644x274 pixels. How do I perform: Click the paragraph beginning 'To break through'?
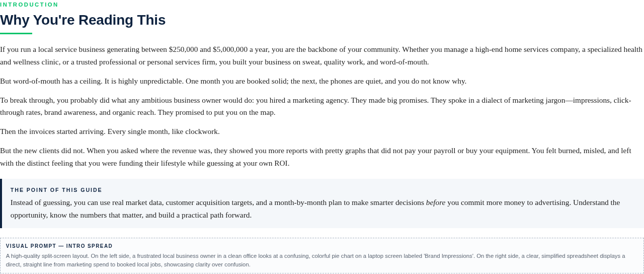315,106
